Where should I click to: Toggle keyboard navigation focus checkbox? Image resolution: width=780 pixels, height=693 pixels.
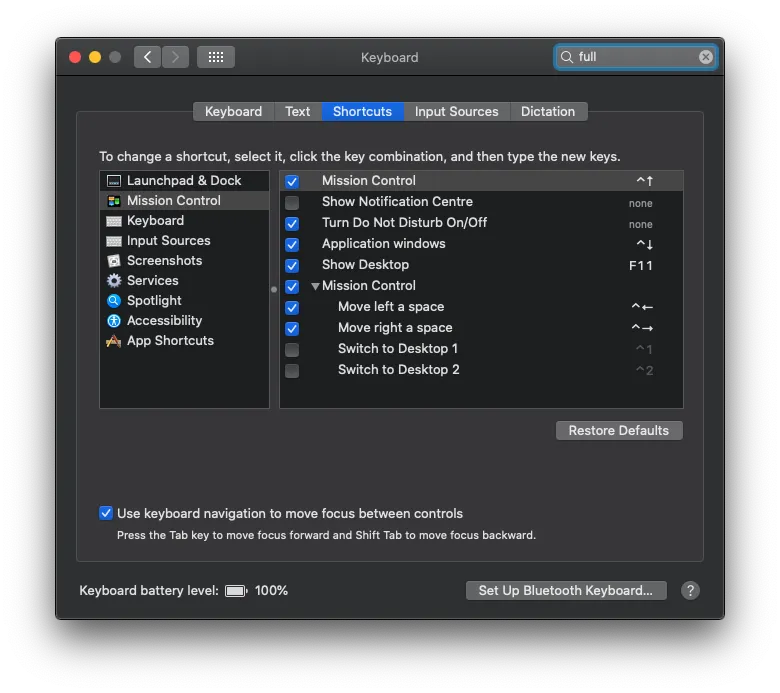point(106,513)
